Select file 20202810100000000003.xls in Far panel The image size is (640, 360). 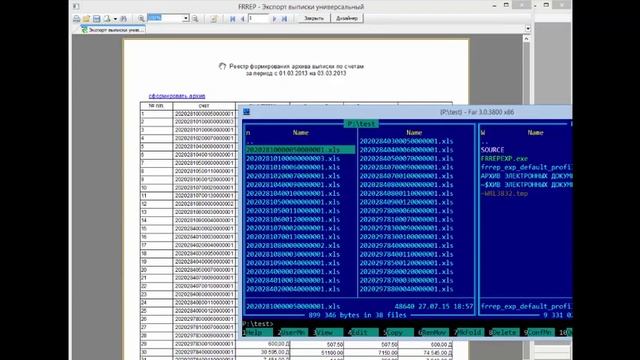tap(293, 158)
